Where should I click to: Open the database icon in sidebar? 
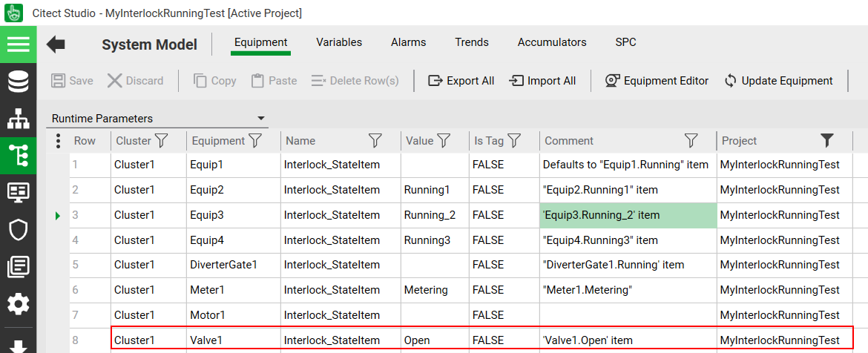point(18,82)
